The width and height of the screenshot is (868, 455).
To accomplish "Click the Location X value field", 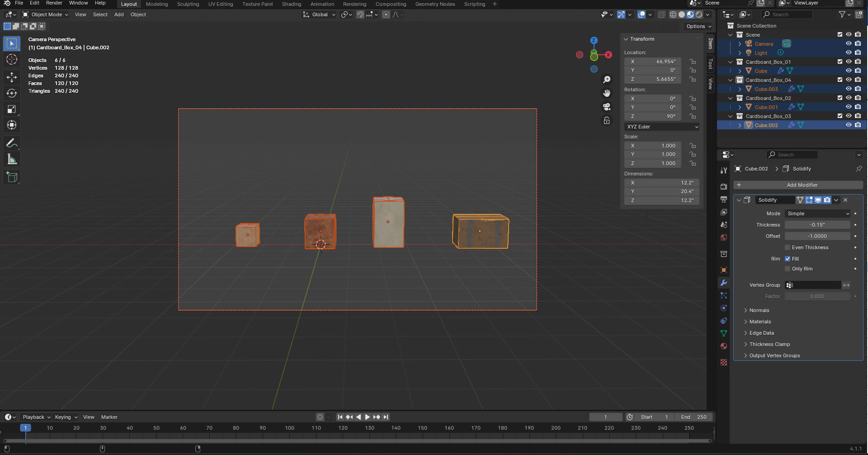I will point(653,62).
